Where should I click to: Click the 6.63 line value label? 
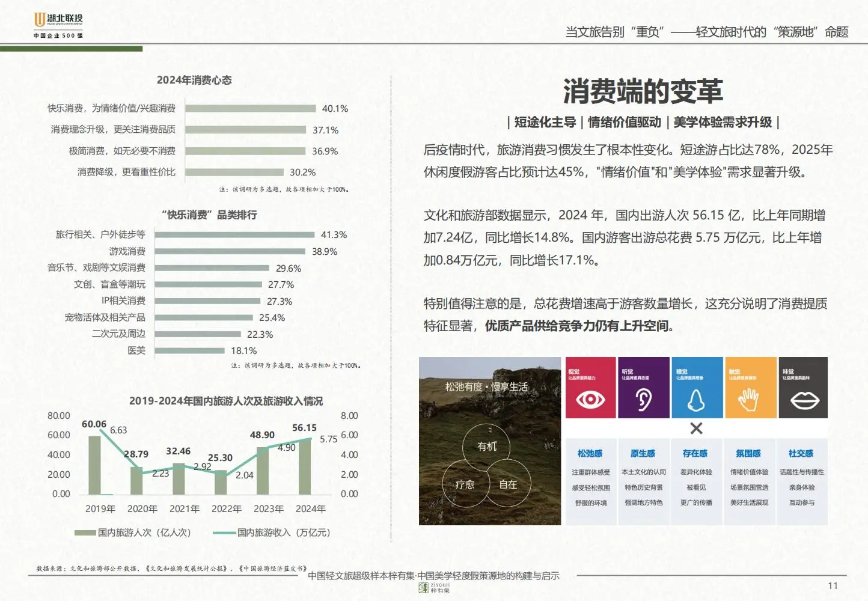point(118,430)
